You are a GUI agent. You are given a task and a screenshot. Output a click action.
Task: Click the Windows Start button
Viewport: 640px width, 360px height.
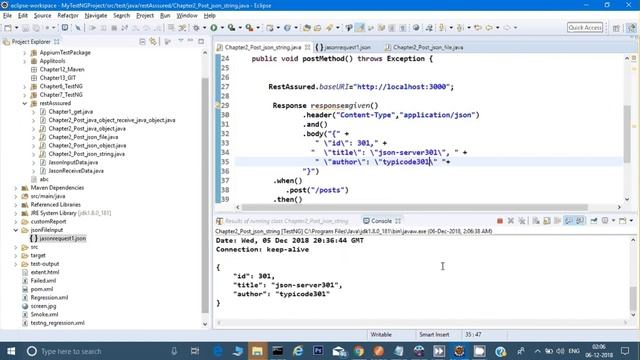pyautogui.click(x=11, y=351)
